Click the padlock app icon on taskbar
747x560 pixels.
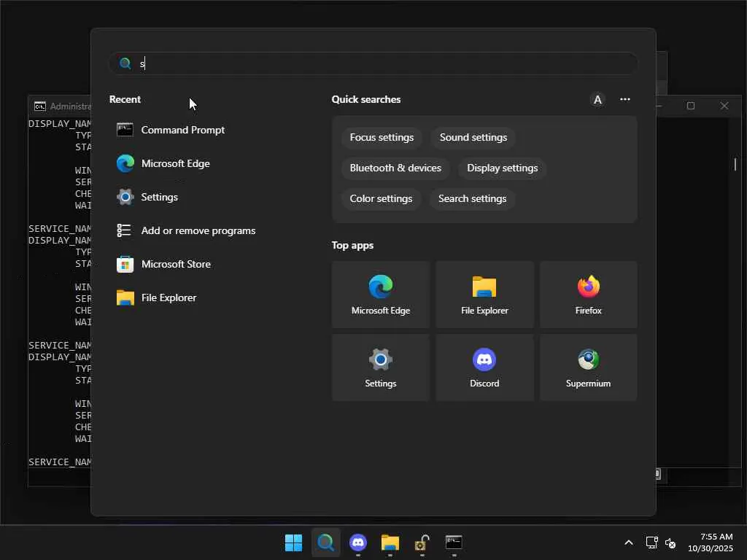(422, 542)
